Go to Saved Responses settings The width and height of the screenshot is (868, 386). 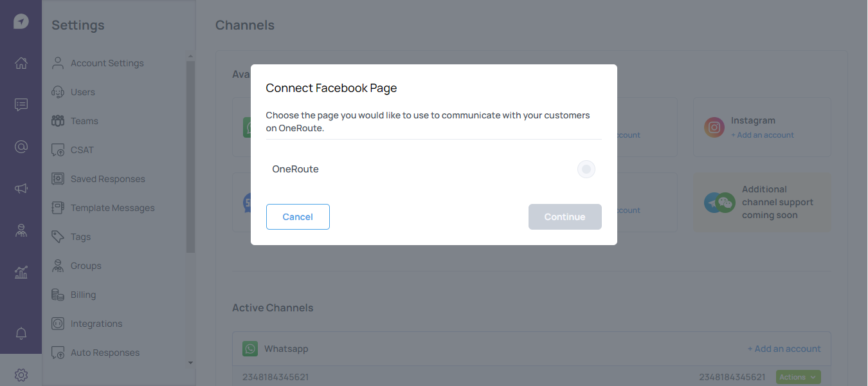pyautogui.click(x=107, y=179)
